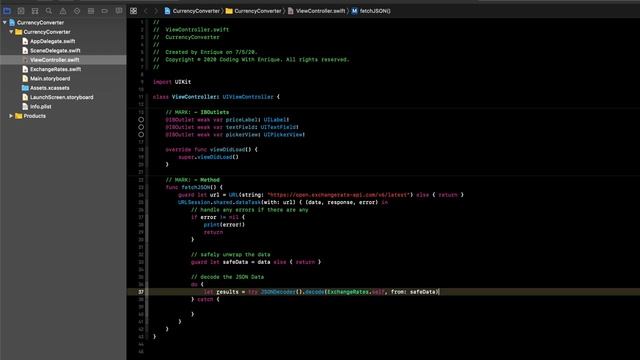The width and height of the screenshot is (640, 360).
Task: Expand the Products folder
Action: (x=11, y=116)
